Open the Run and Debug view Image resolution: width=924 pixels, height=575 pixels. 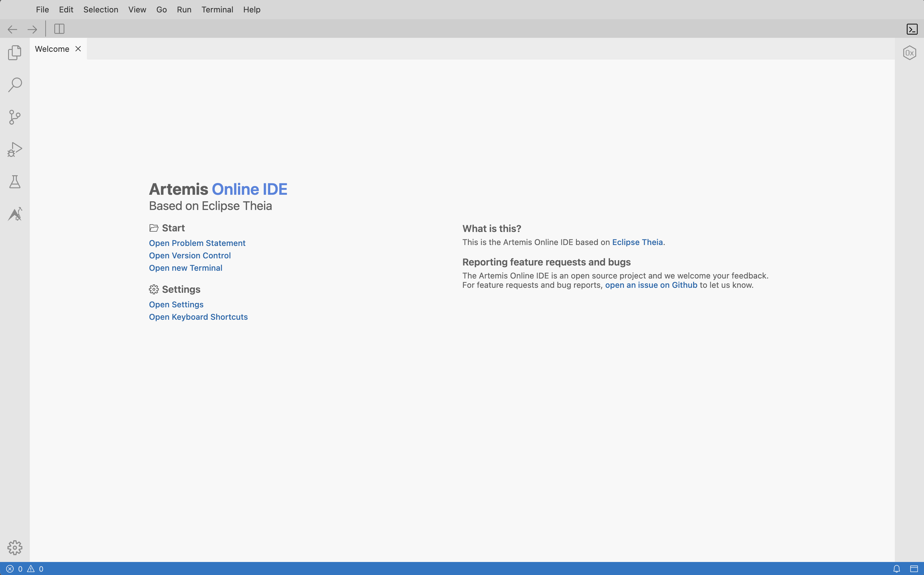pos(15,149)
